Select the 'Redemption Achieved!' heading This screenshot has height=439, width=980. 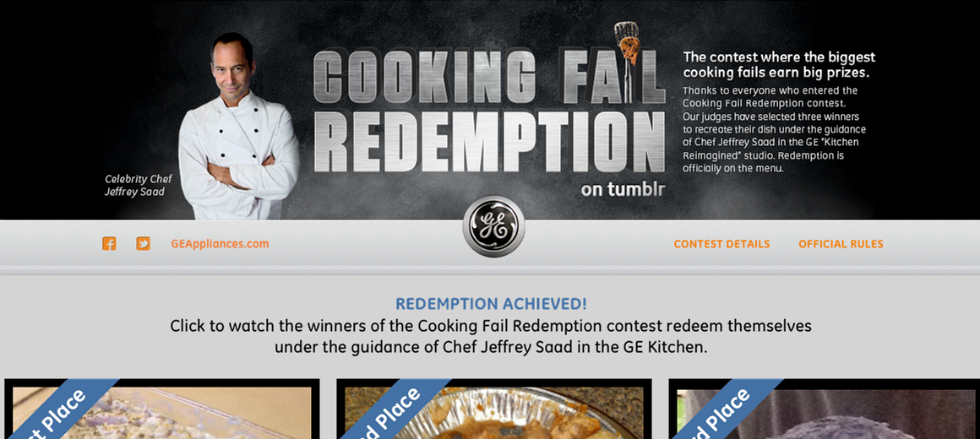491,304
